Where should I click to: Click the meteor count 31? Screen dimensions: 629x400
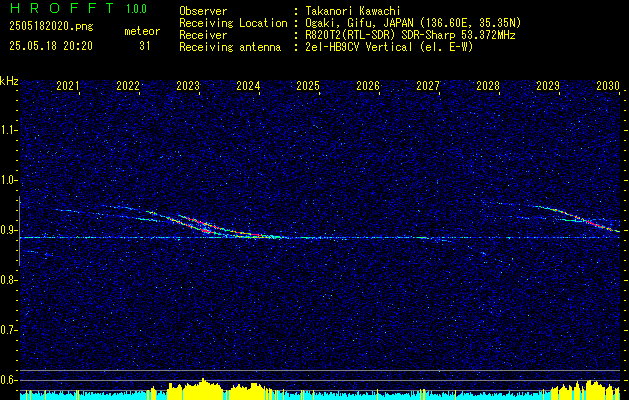point(145,46)
